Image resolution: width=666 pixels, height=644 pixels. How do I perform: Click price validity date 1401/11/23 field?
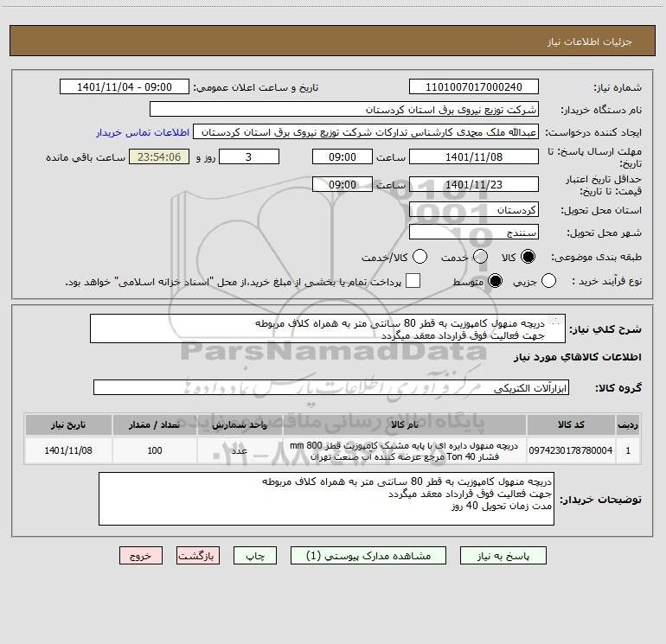[x=474, y=185]
